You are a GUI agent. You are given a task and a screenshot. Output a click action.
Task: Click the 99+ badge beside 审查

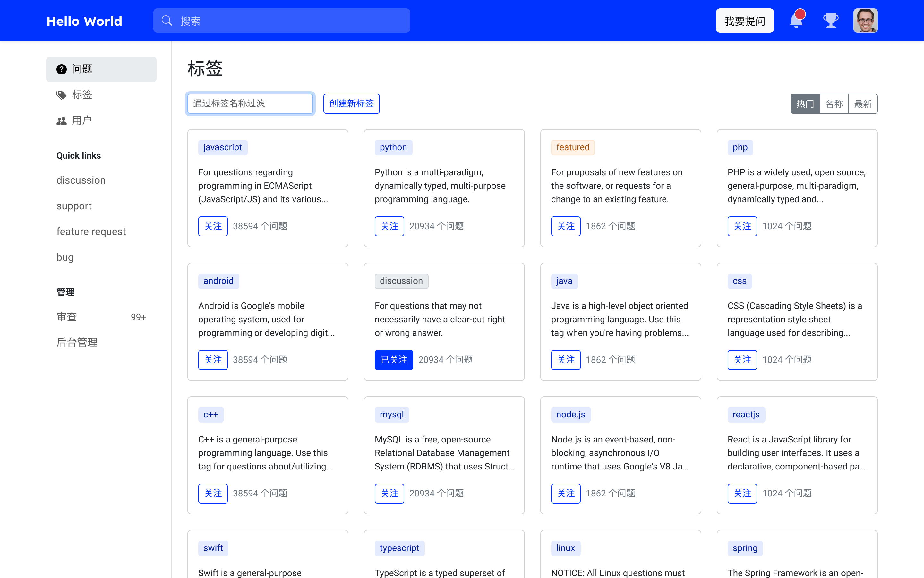coord(138,317)
